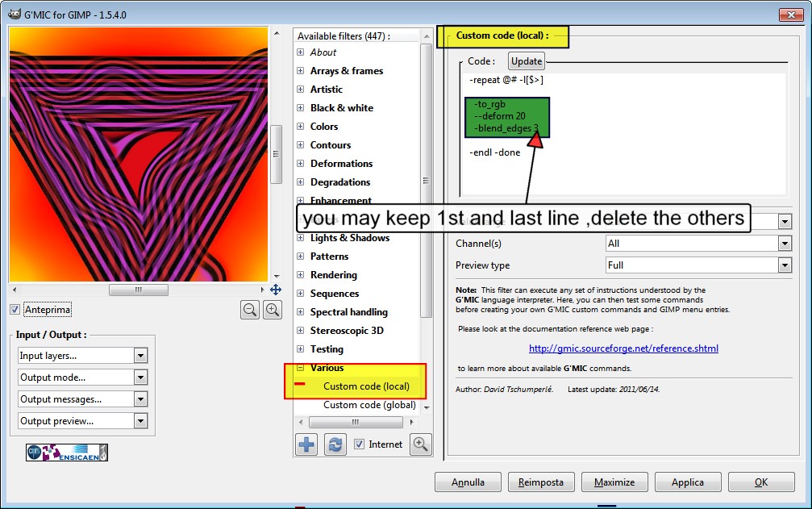Click the G'MIC title bar application icon

point(15,14)
